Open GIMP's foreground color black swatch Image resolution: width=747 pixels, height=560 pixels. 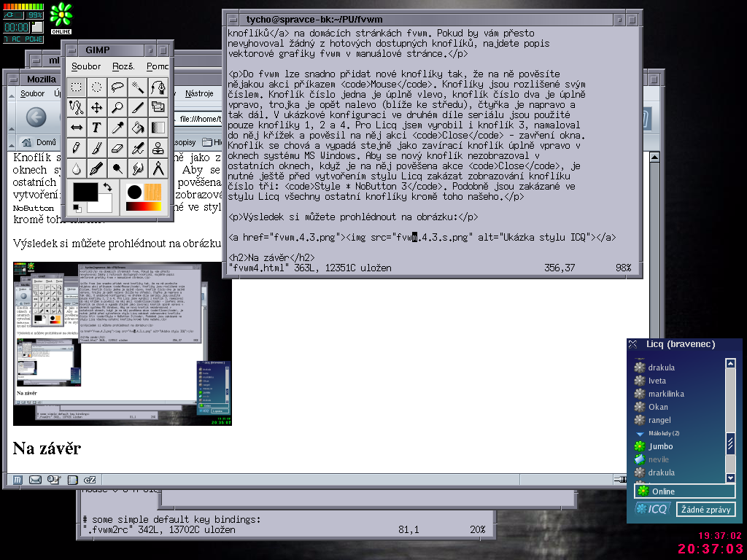pyautogui.click(x=85, y=192)
